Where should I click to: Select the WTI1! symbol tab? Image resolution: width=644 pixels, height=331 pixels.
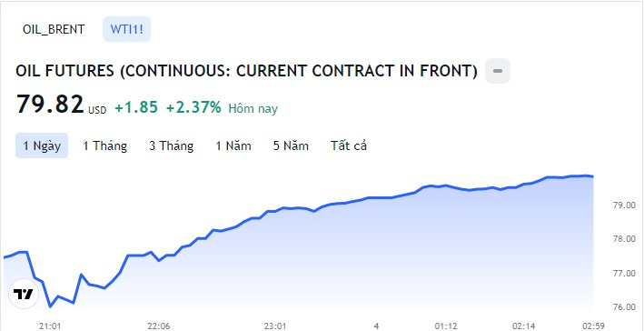coord(126,29)
